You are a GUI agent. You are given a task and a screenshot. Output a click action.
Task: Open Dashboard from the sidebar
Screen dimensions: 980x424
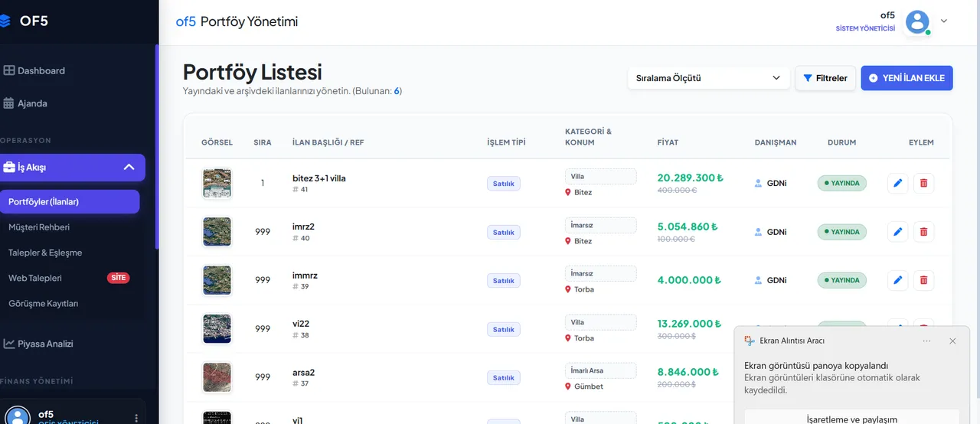[41, 70]
